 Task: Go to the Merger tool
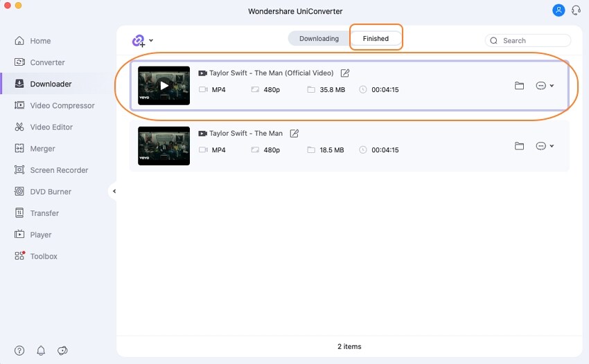point(35,149)
